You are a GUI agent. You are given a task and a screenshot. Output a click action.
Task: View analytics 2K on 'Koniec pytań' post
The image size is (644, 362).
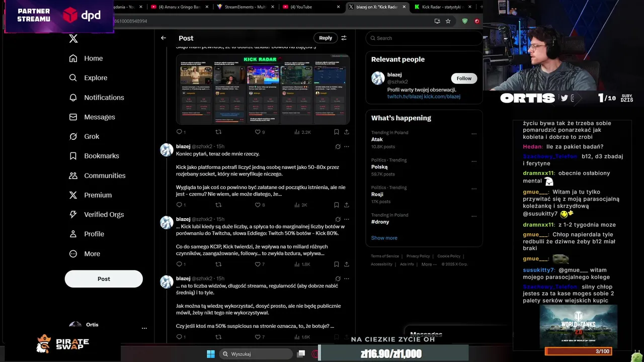point(300,205)
